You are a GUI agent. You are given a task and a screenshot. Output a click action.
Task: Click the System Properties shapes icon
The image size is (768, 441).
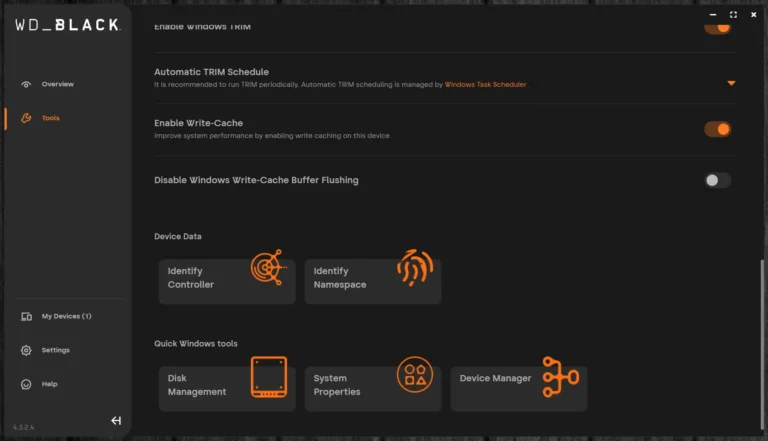(x=414, y=375)
